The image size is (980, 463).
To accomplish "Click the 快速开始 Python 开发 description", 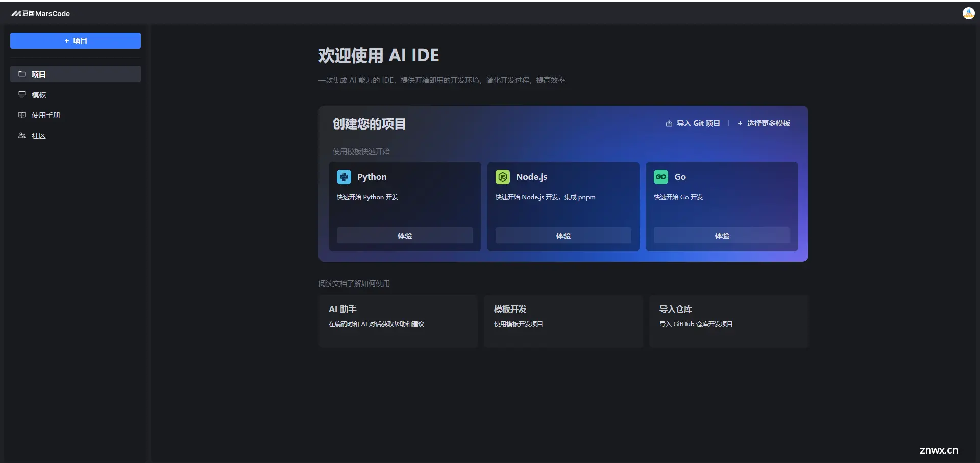I will pyautogui.click(x=367, y=197).
